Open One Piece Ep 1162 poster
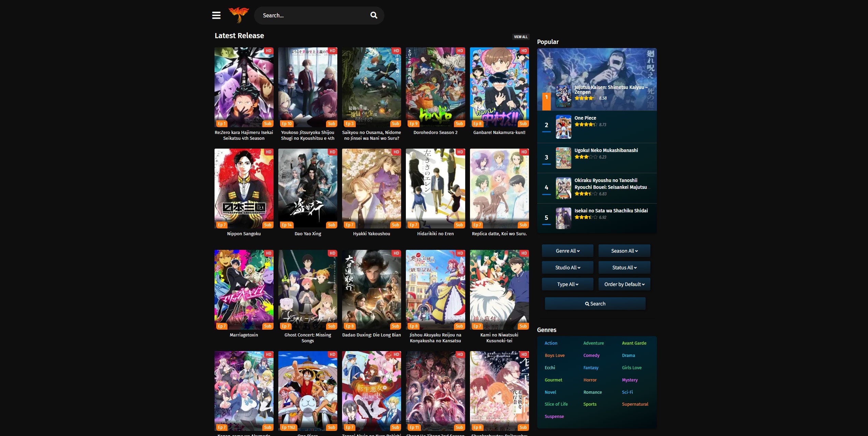 click(x=308, y=391)
